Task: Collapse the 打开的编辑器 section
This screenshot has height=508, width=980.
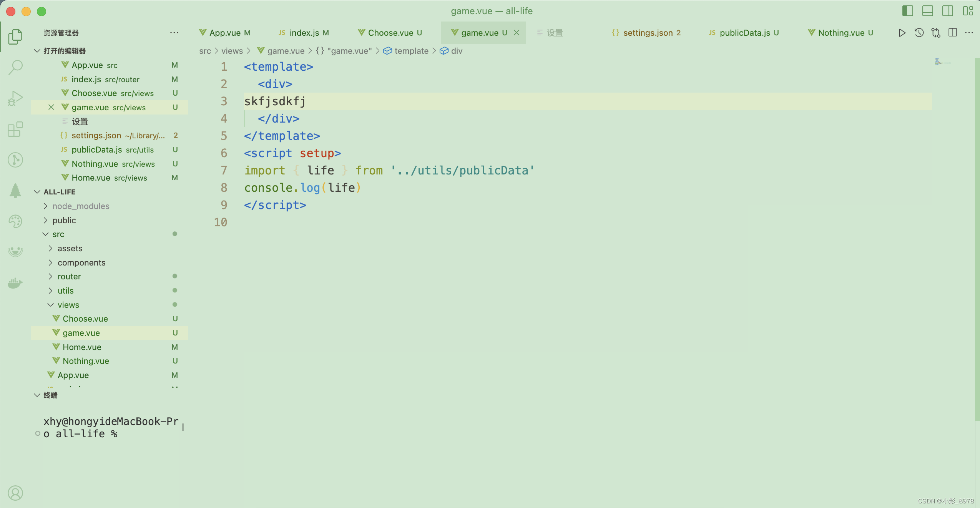Action: (37, 50)
